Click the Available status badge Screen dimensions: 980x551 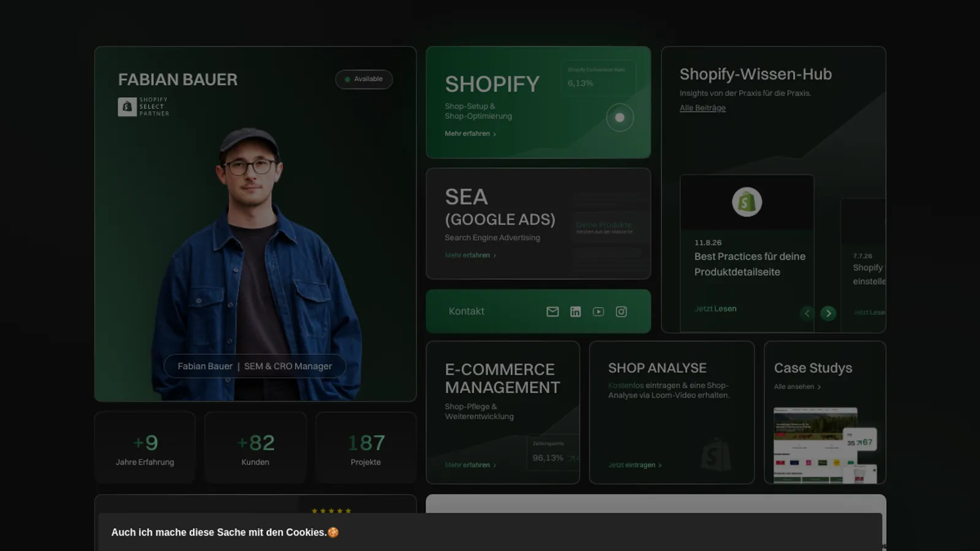point(364,79)
